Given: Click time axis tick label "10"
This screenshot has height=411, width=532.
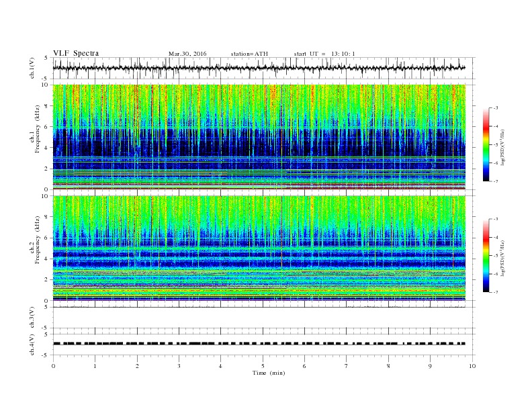Looking at the screenshot, I should coord(472,366).
